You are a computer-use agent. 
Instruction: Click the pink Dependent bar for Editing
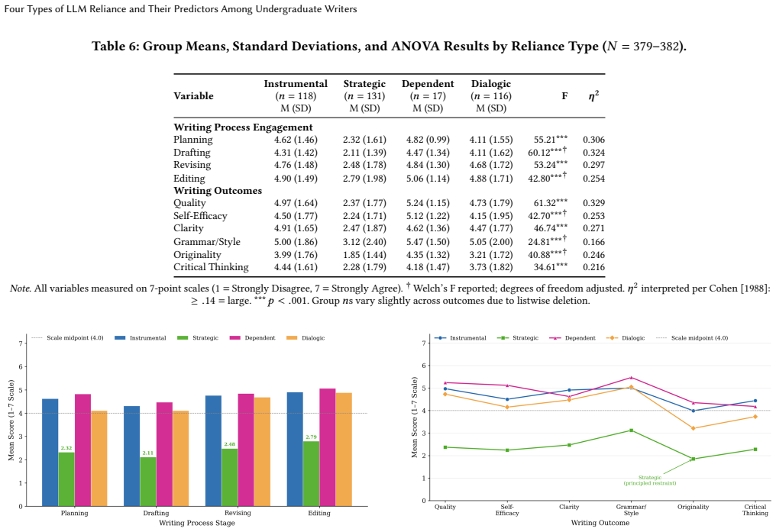coord(328,447)
